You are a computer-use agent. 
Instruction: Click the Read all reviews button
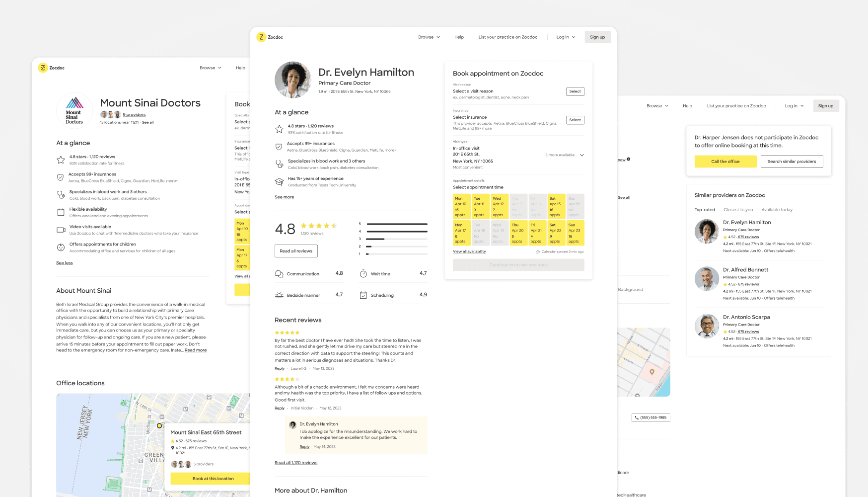[296, 251]
